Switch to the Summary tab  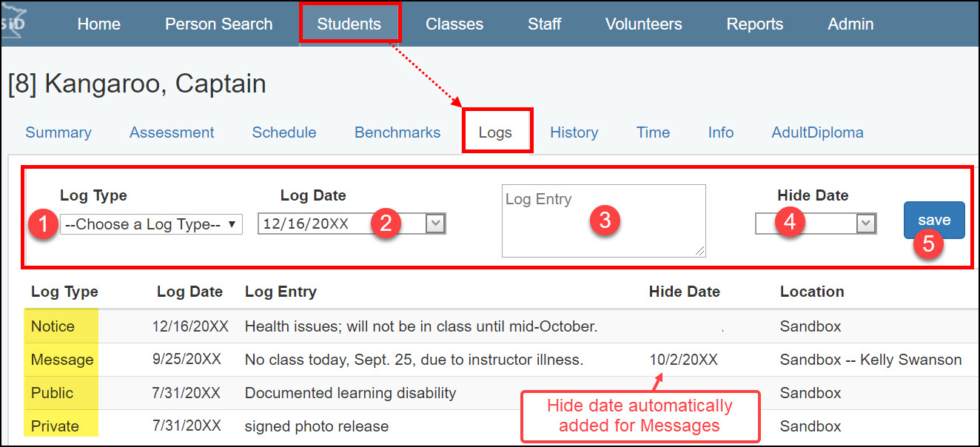click(58, 132)
